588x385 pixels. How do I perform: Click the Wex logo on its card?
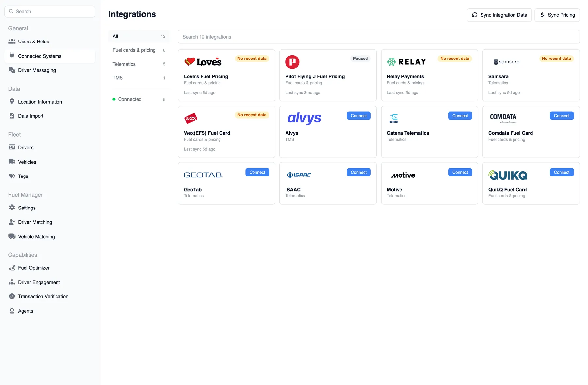(191, 118)
